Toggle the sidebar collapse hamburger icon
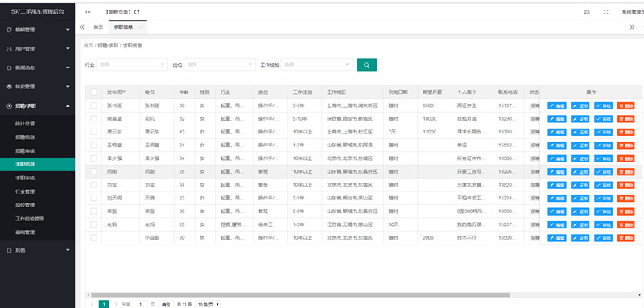Image resolution: width=644 pixels, height=308 pixels. [88, 12]
